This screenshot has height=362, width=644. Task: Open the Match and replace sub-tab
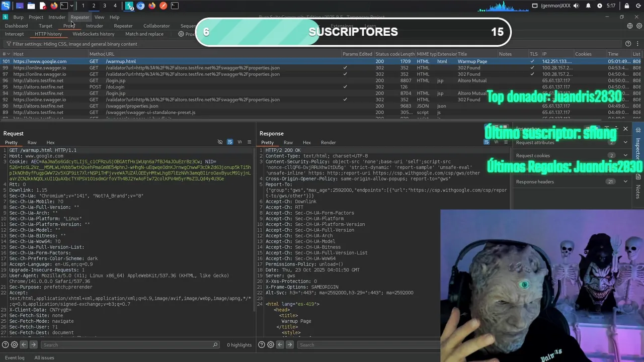click(144, 34)
